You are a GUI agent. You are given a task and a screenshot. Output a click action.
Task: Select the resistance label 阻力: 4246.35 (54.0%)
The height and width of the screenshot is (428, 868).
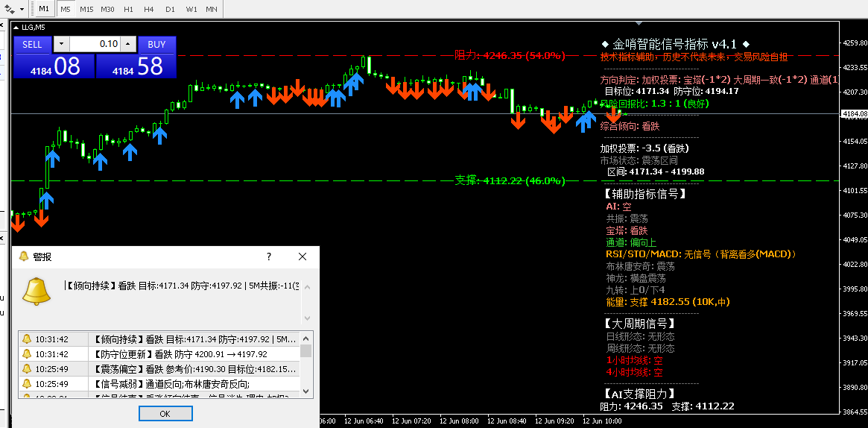pyautogui.click(x=510, y=55)
